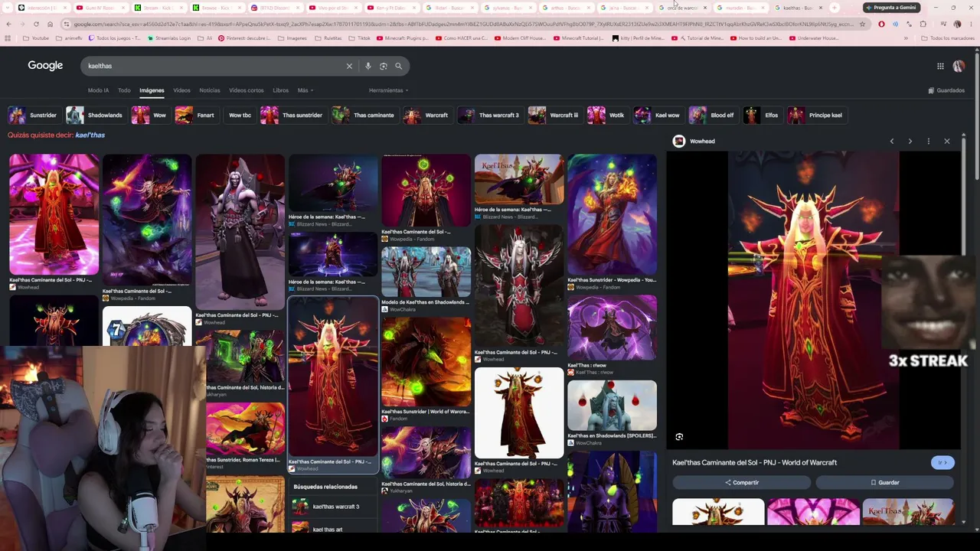Expand the Más search menu

(x=305, y=90)
